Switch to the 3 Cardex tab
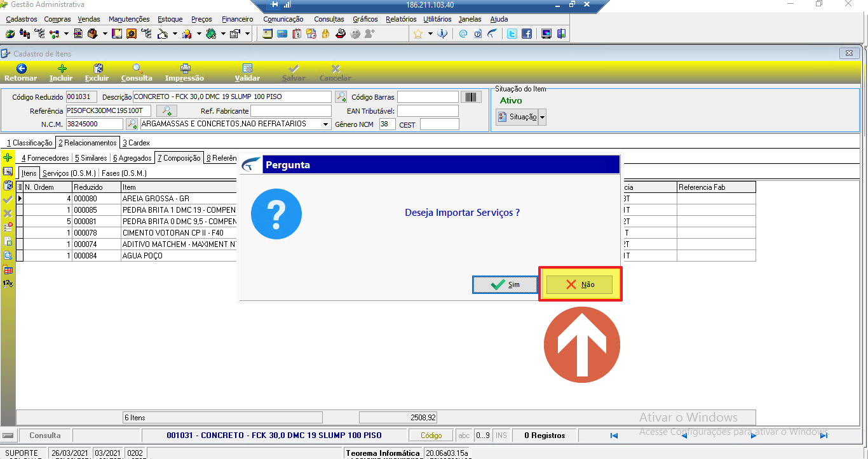The image size is (868, 459). (x=136, y=143)
